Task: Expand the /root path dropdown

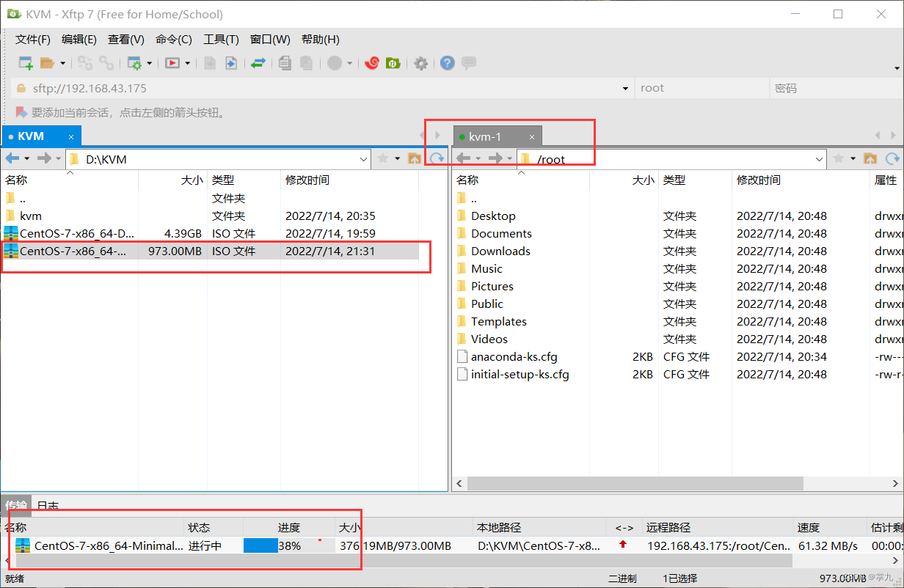Action: click(x=820, y=158)
